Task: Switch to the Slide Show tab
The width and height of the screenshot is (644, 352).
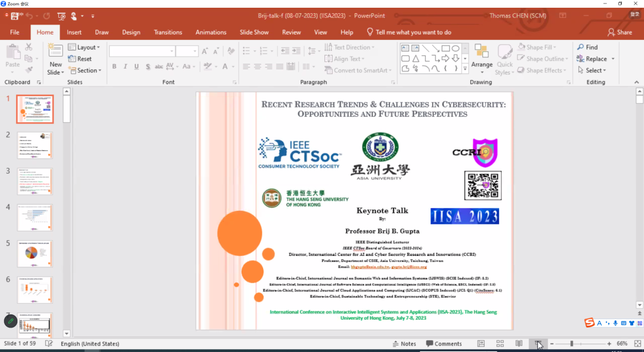Action: tap(254, 32)
